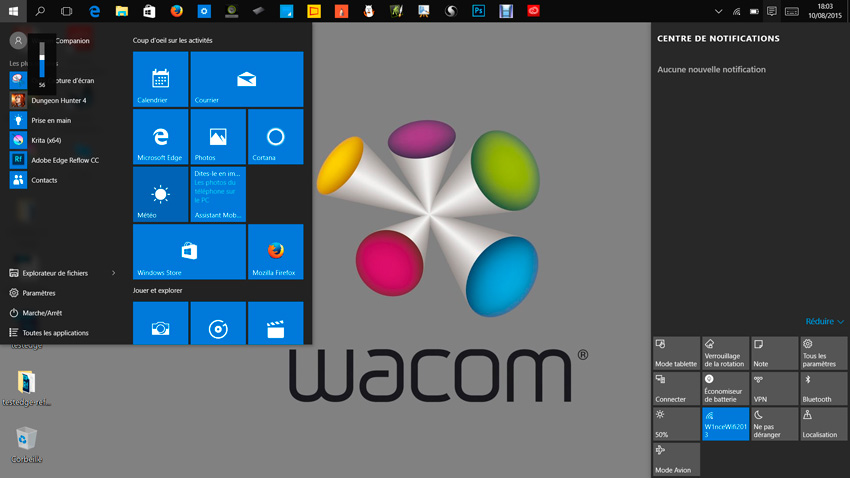Viewport: 850px width, 478px height.
Task: Open the Courrier mail tile
Action: [x=247, y=79]
